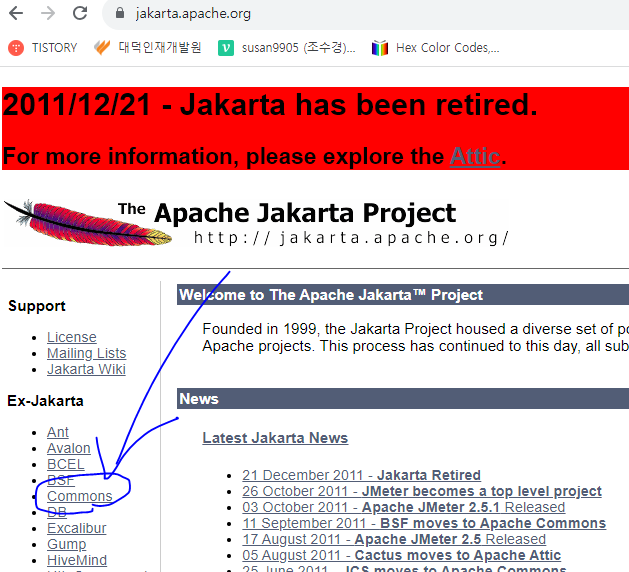Screen dimensions: 629x572
Task: Open JMeter becomes a top level project news
Action: pyautogui.click(x=422, y=491)
